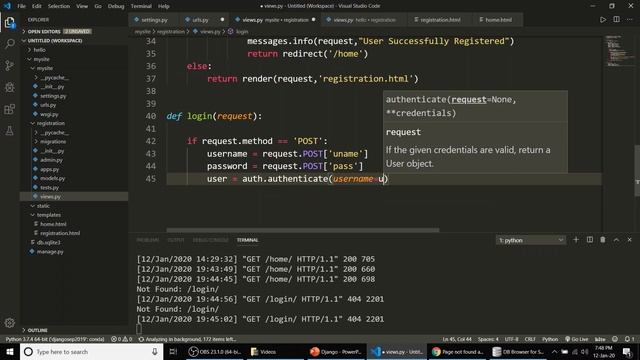The width and height of the screenshot is (640, 360).
Task: Maximize the terminal panel with chevron
Action: (616, 240)
